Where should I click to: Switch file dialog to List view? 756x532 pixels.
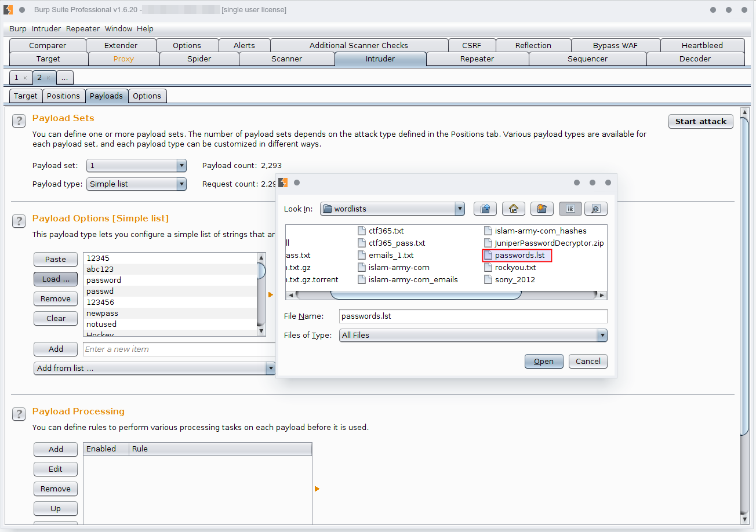570,209
